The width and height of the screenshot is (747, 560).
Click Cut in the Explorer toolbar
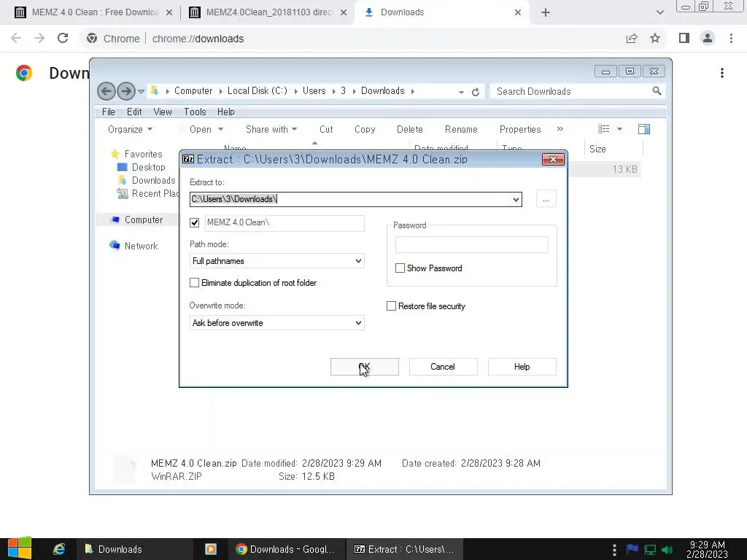click(x=326, y=130)
